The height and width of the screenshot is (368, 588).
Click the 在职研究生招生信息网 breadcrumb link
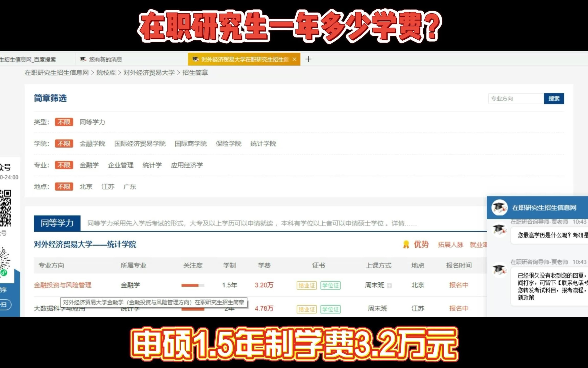click(57, 73)
